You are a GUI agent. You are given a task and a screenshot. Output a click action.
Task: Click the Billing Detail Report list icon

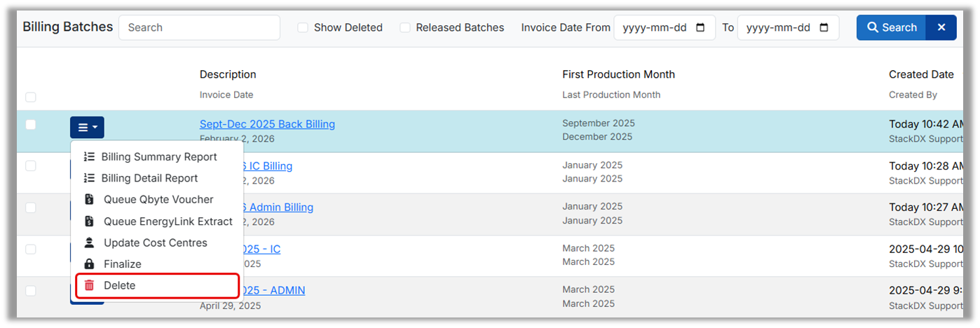pos(89,179)
